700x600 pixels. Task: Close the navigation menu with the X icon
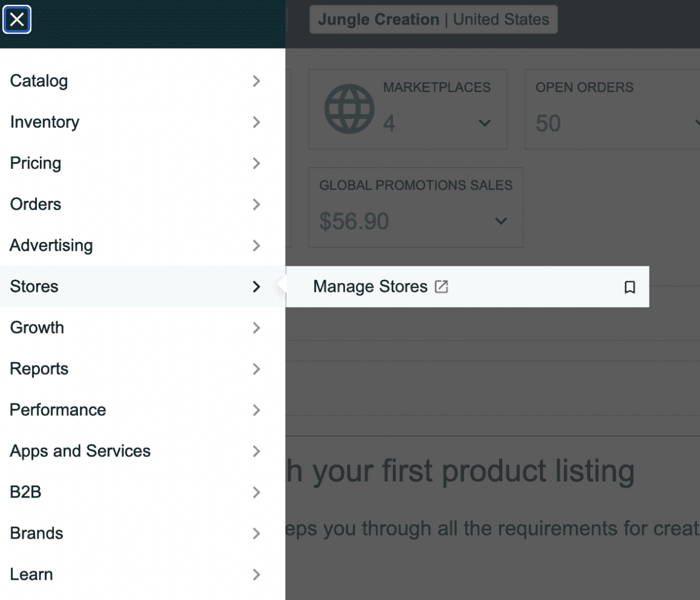coord(17,20)
